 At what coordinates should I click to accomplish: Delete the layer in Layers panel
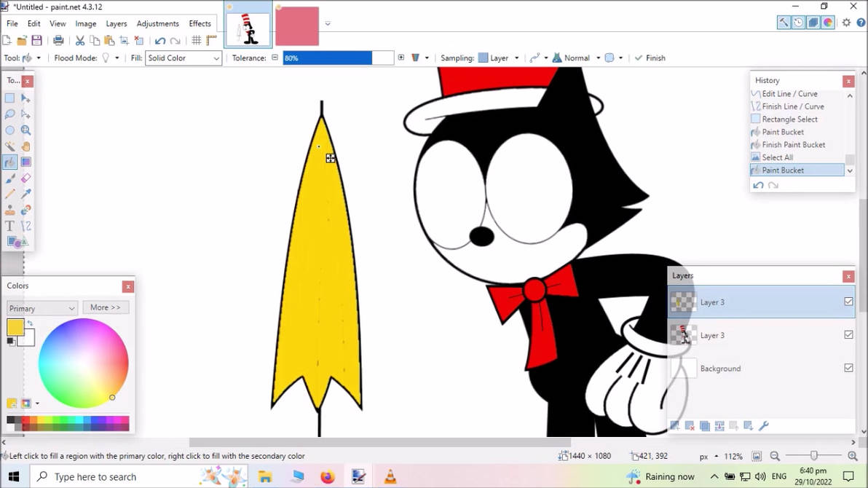click(690, 425)
